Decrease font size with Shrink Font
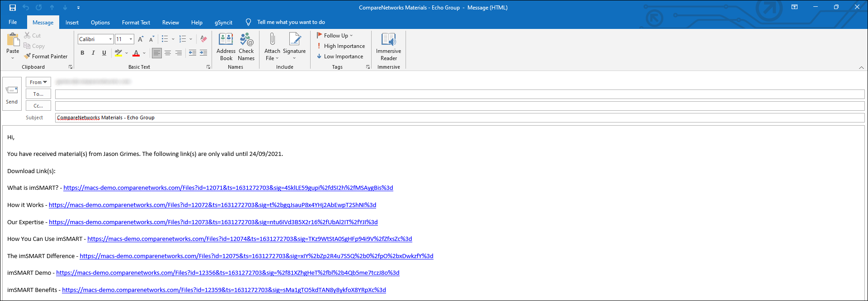The image size is (868, 301). coord(151,39)
